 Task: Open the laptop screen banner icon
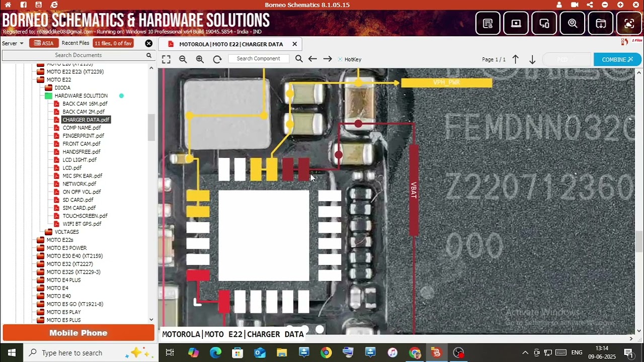[516, 23]
